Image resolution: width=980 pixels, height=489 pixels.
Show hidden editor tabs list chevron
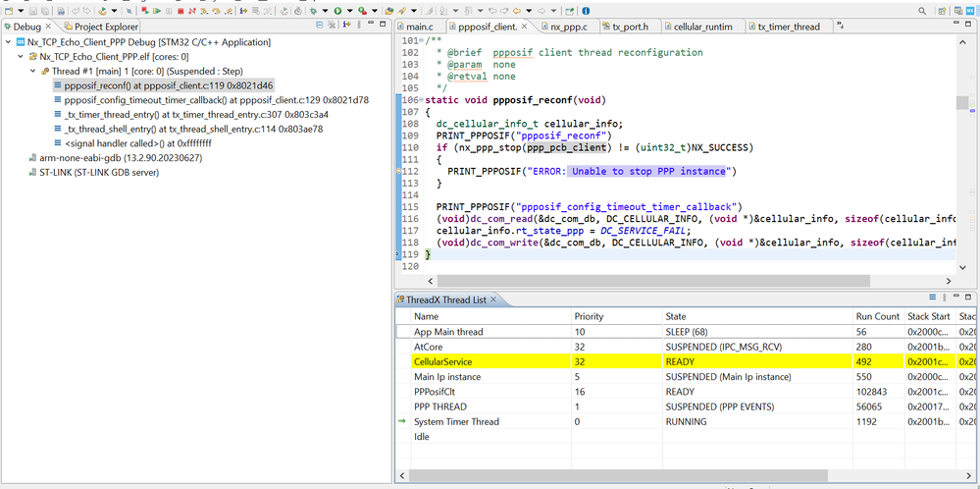tap(840, 27)
